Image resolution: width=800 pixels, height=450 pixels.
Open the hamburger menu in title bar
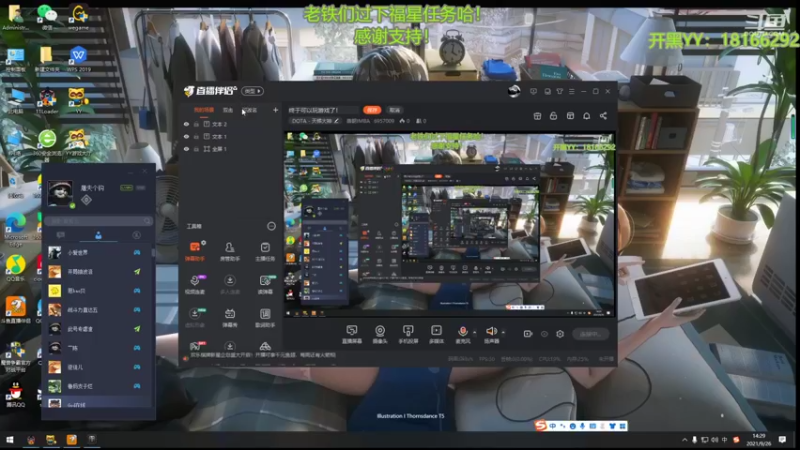click(571, 91)
